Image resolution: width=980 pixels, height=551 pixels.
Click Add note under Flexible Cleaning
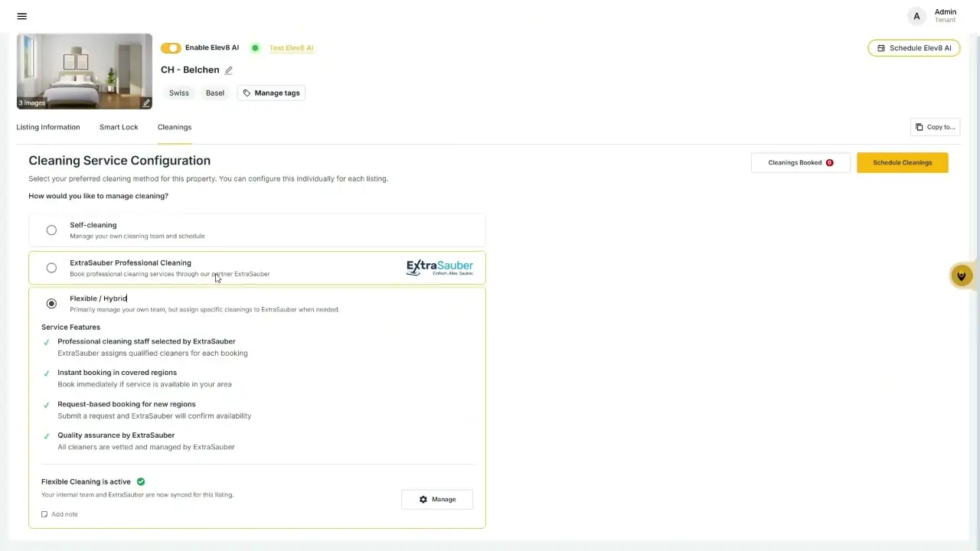pyautogui.click(x=60, y=514)
